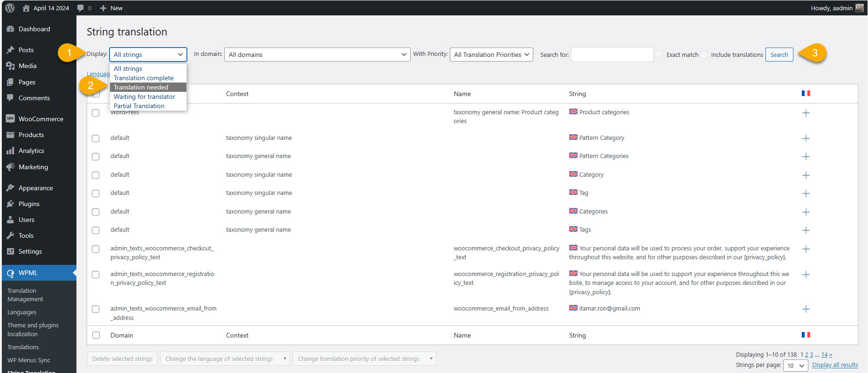Add translation for 'Category' string row

coord(806,175)
